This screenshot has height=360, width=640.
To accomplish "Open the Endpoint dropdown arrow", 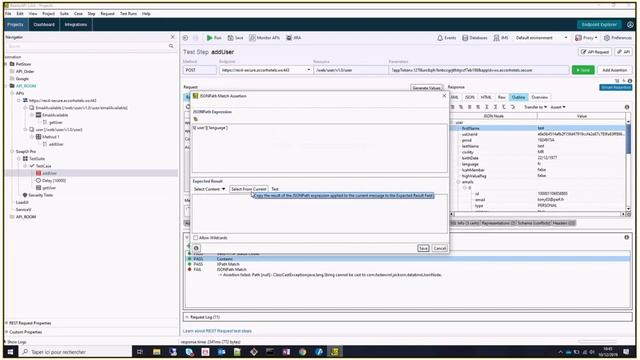I will pyautogui.click(x=308, y=70).
